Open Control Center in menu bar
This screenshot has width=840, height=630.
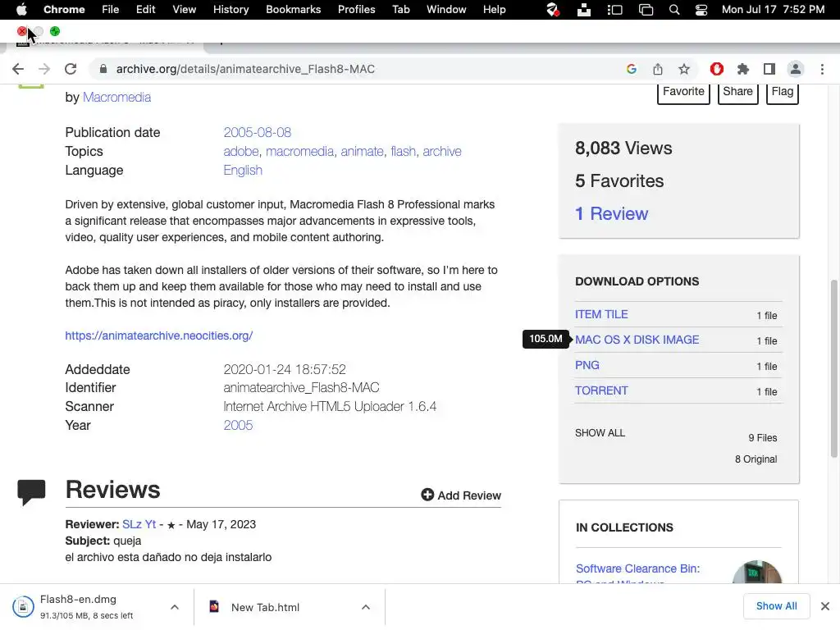click(701, 10)
